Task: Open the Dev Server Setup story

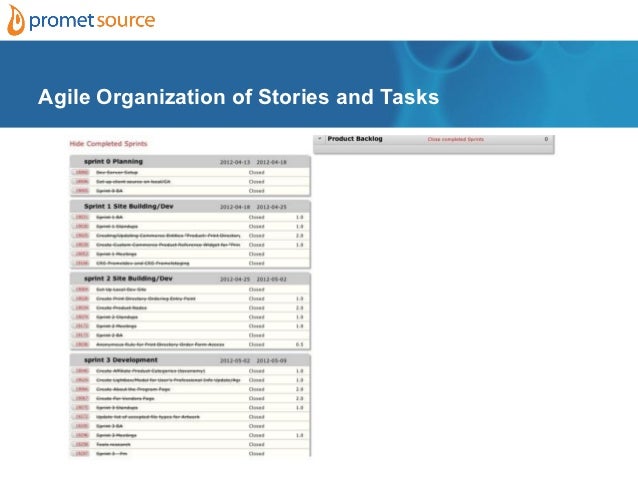Action: tap(117, 173)
